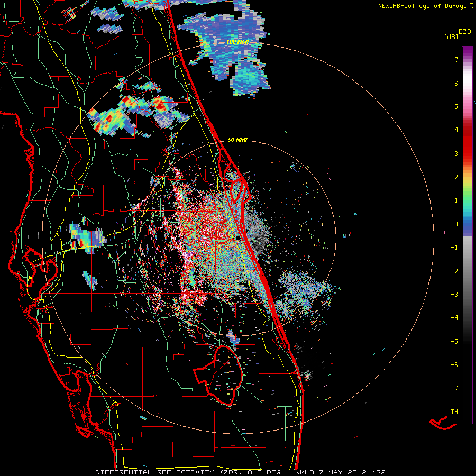
Task: Click the -3 value on the color scale
Action: pos(454,295)
